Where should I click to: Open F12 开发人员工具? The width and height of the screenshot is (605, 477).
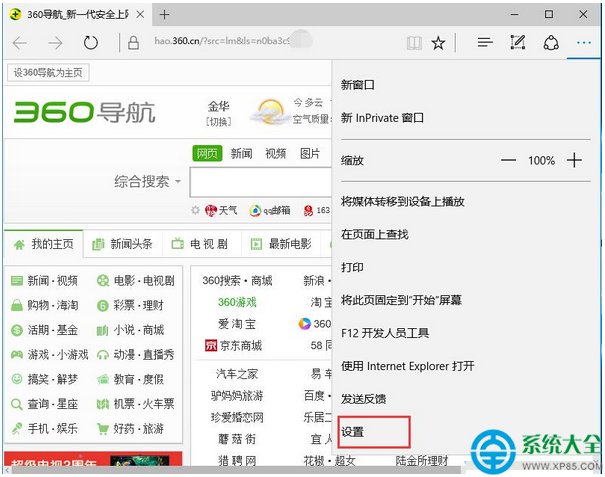point(385,333)
